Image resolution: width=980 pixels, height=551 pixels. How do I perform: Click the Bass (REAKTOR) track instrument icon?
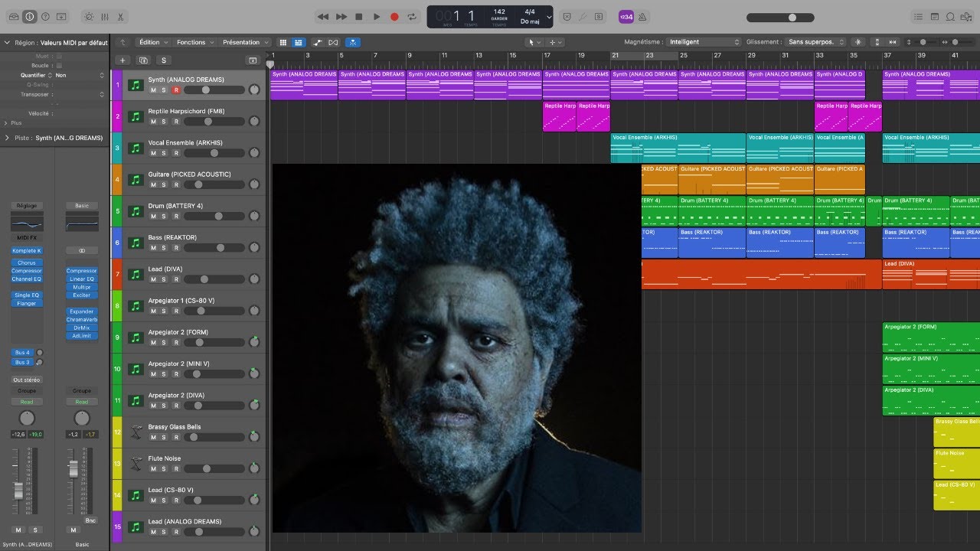136,243
